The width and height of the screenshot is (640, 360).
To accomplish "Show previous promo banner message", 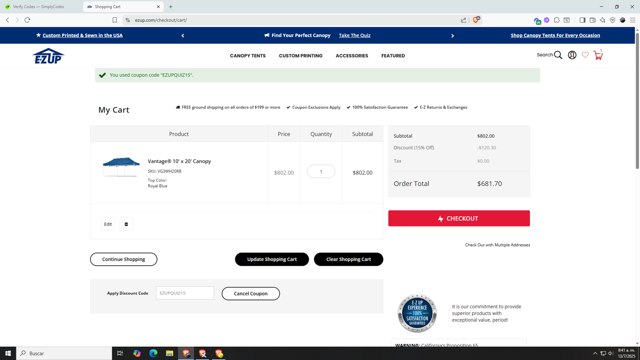I will tap(183, 36).
